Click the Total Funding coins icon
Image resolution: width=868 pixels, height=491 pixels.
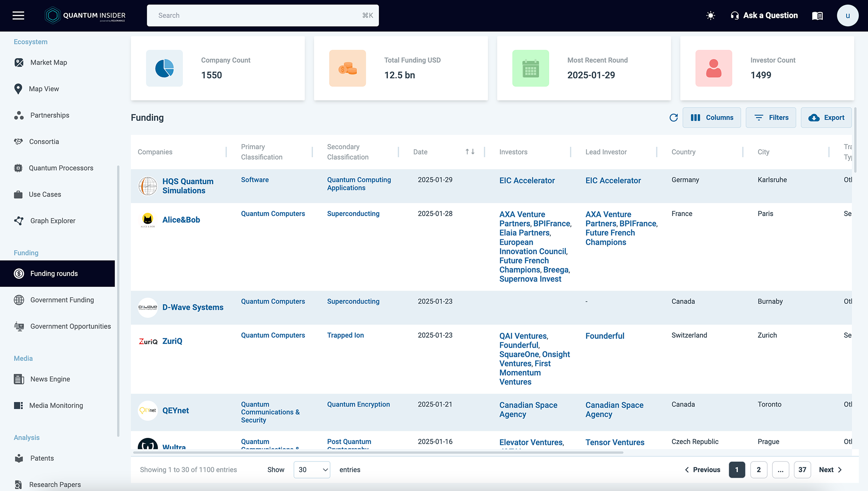[348, 68]
